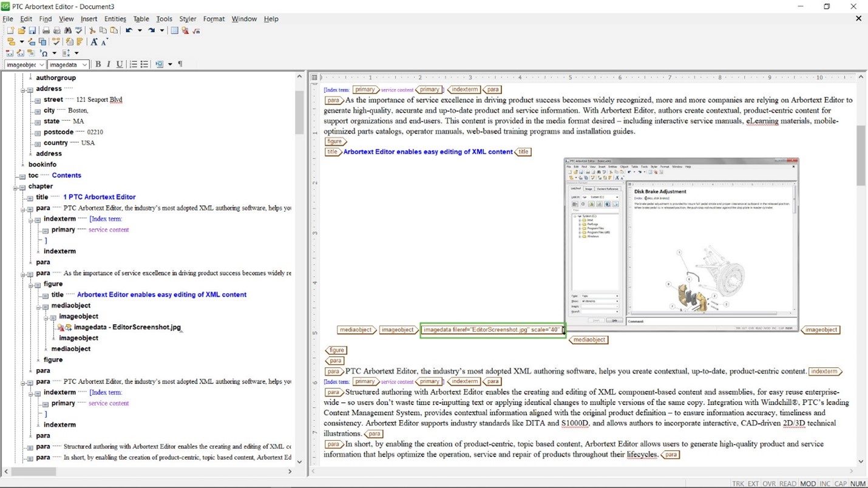Open the imageobject element dropdown

pyautogui.click(x=41, y=65)
